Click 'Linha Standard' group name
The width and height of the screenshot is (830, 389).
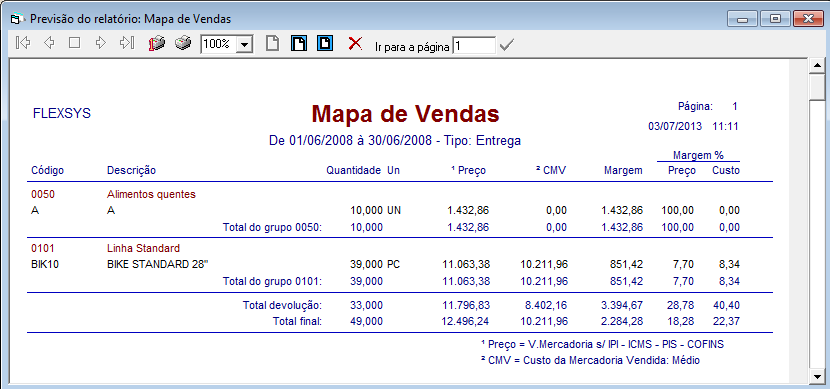coord(143,248)
